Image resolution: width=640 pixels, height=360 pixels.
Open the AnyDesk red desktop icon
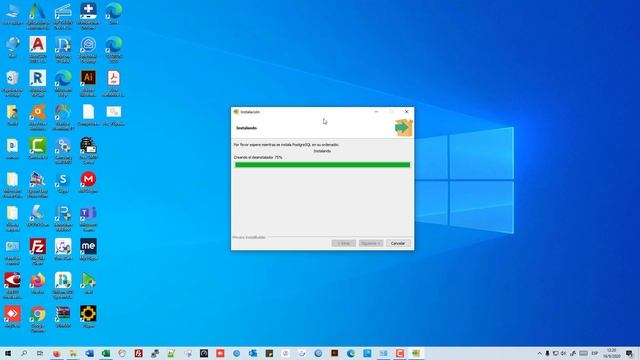tap(12, 317)
